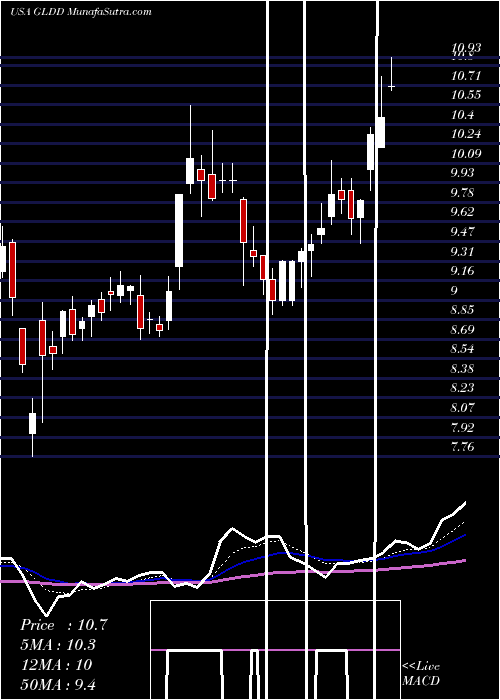Click the 7.92 price axis label

tap(462, 428)
